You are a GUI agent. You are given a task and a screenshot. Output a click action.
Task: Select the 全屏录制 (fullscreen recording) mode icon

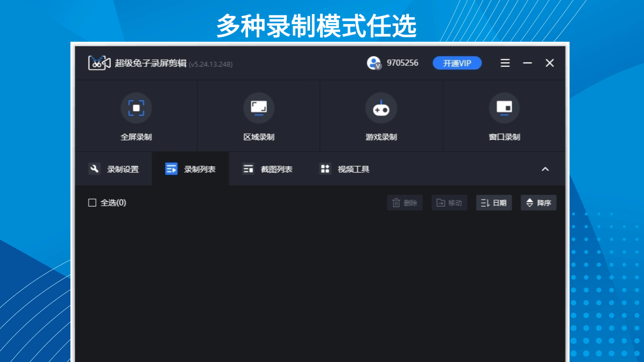tap(136, 108)
